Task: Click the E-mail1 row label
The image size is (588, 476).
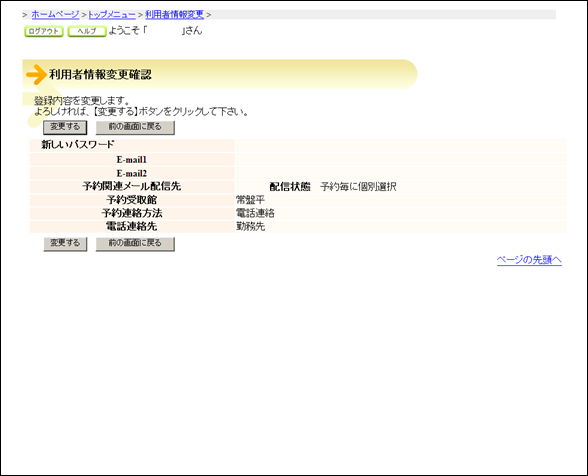Action: tap(132, 160)
